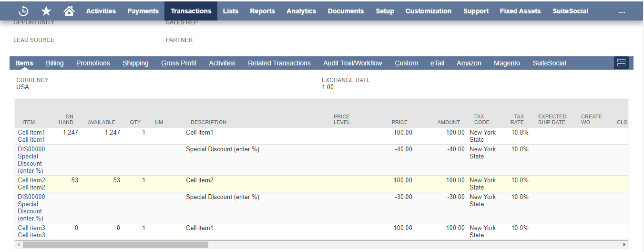The height and width of the screenshot is (252, 644).
Task: Switch to the Billing subtab
Action: [x=55, y=63]
